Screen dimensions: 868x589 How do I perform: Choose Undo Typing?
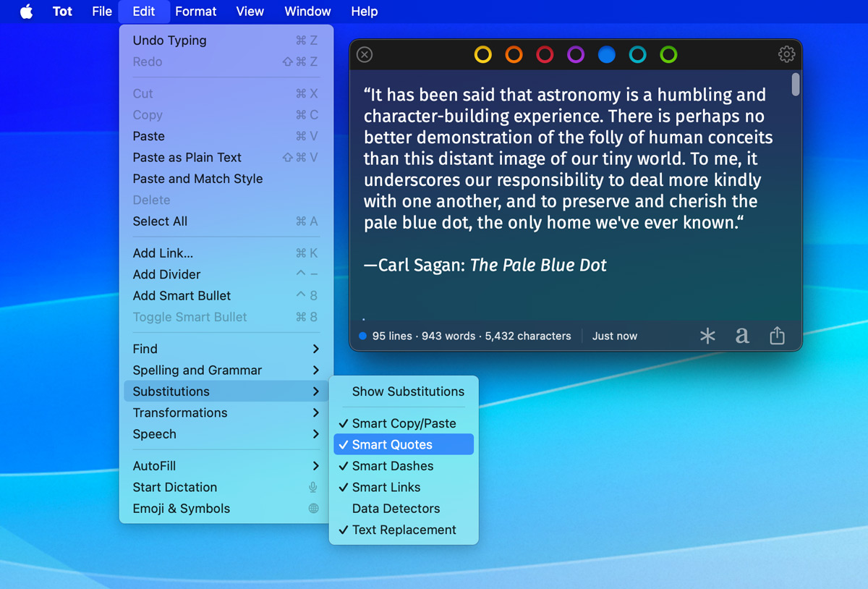[226, 41]
